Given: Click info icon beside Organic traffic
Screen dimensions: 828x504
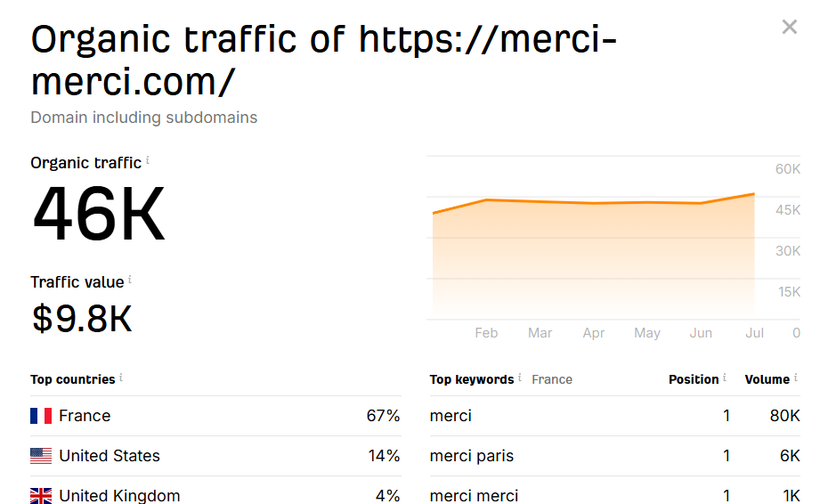Looking at the screenshot, I should 148,161.
